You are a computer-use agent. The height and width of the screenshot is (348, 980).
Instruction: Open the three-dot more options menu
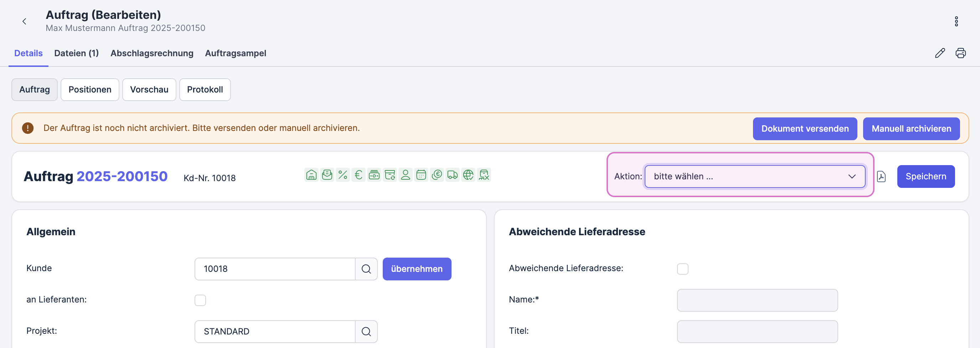[x=956, y=21]
